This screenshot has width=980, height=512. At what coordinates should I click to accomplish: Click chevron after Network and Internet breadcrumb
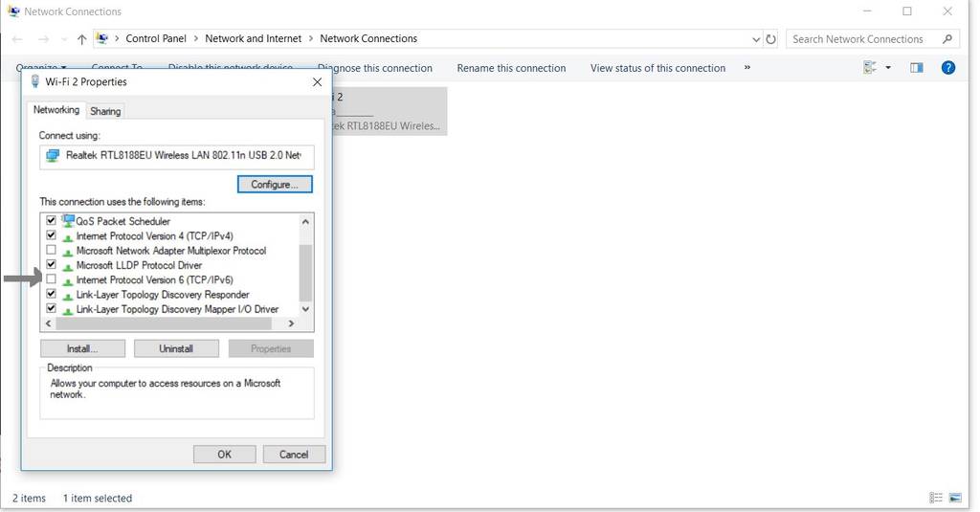[x=311, y=39]
